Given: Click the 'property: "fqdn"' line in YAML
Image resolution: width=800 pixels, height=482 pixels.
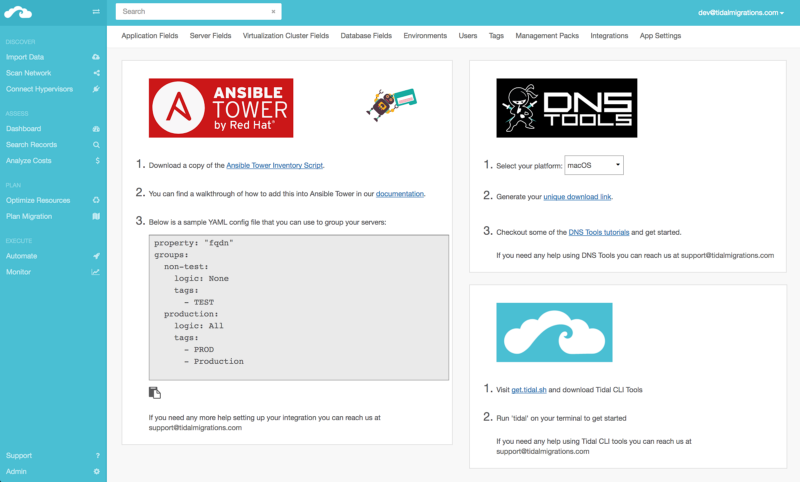Looking at the screenshot, I should [x=193, y=243].
